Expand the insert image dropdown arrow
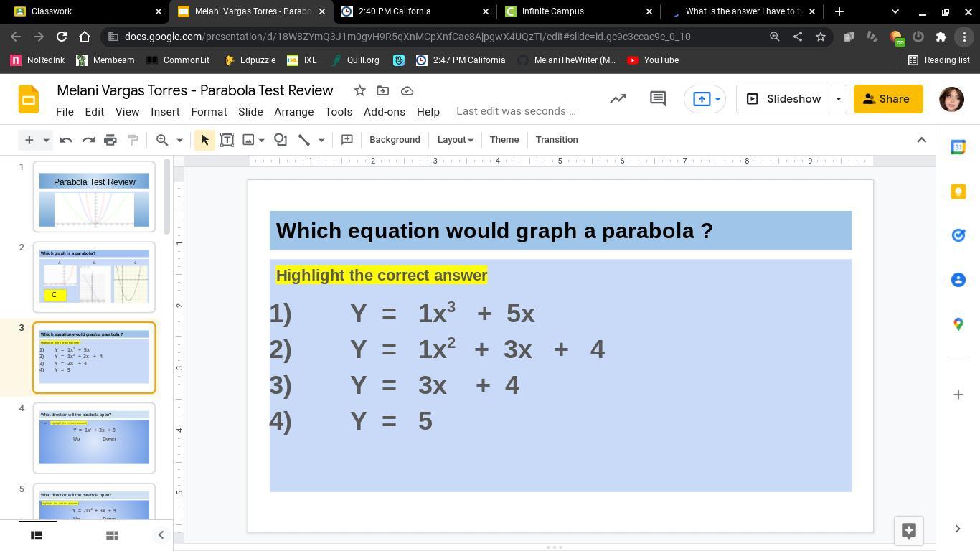Screen dimensions: 980x551 click(262, 140)
